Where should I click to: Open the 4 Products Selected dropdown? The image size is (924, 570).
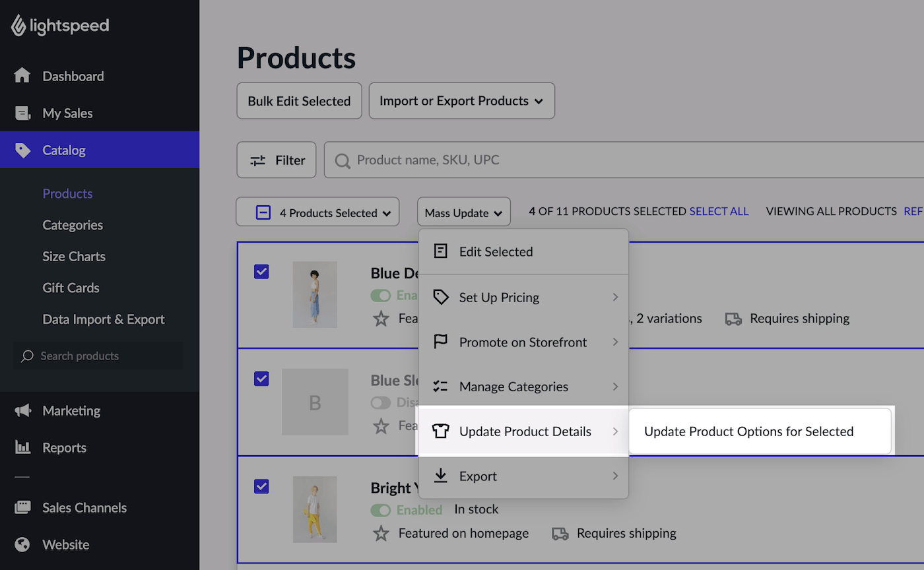[x=317, y=212]
